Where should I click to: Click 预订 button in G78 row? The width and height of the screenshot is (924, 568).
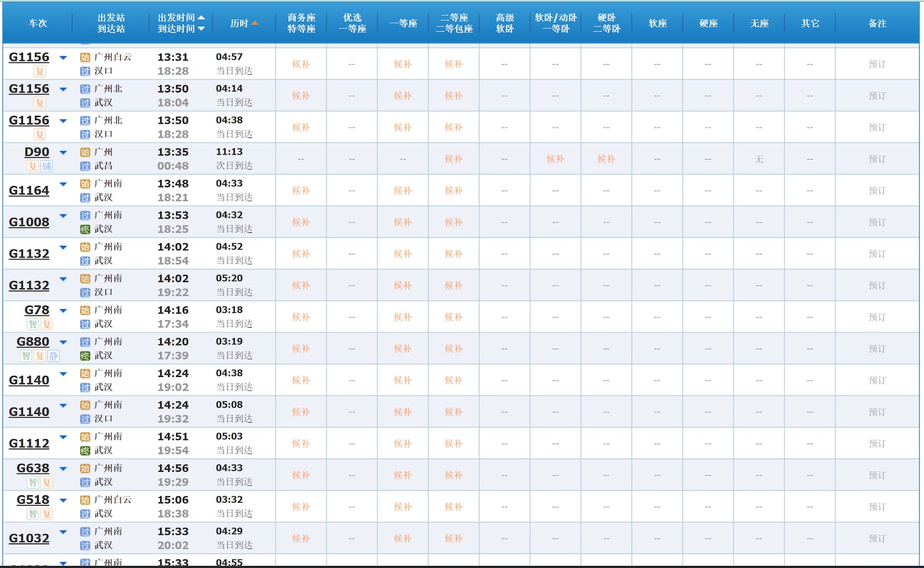pyautogui.click(x=877, y=317)
